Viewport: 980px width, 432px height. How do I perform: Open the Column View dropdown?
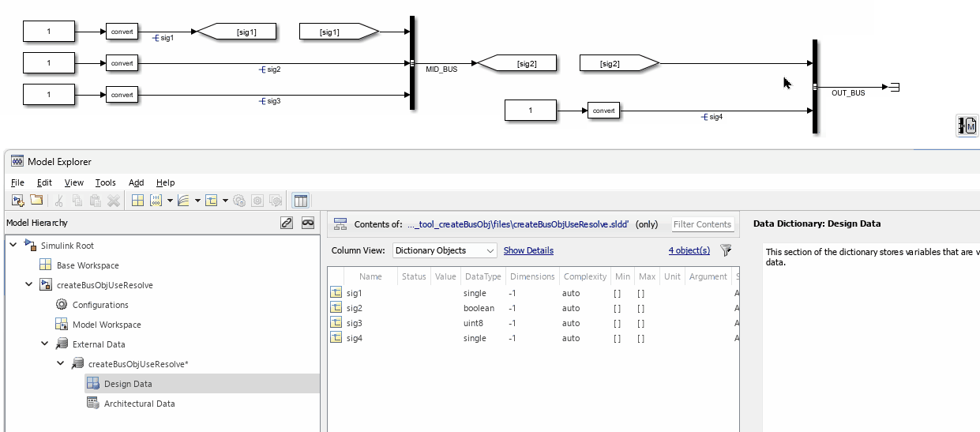pos(445,250)
